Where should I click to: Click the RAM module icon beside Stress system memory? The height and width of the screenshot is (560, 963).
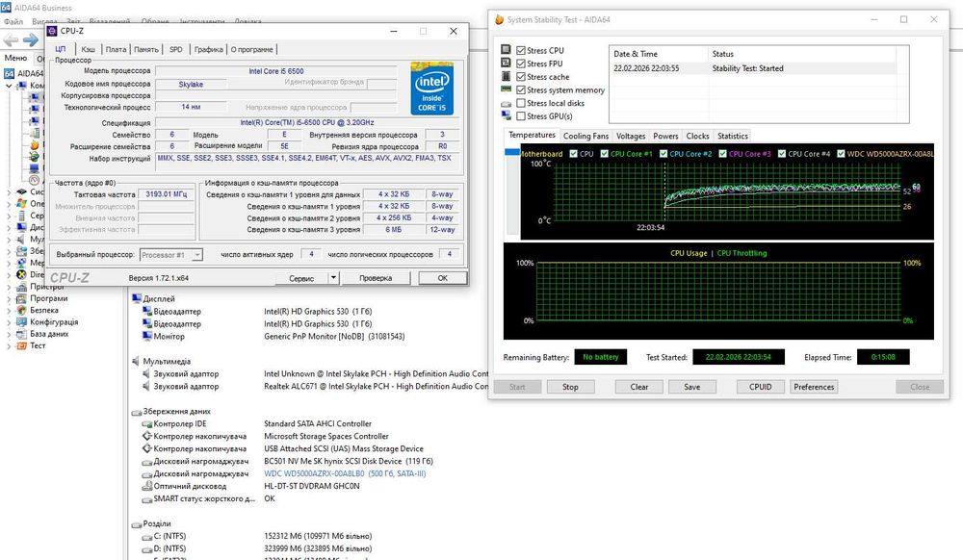(507, 89)
